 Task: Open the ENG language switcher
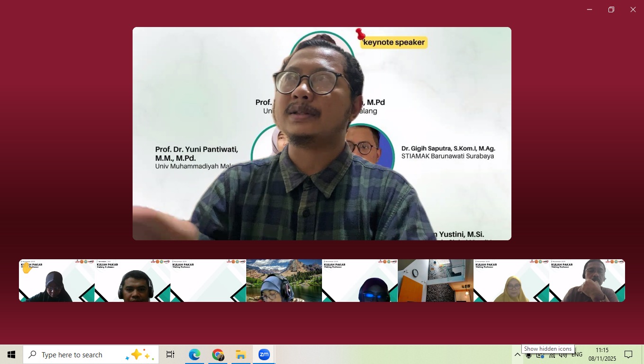[577, 355]
